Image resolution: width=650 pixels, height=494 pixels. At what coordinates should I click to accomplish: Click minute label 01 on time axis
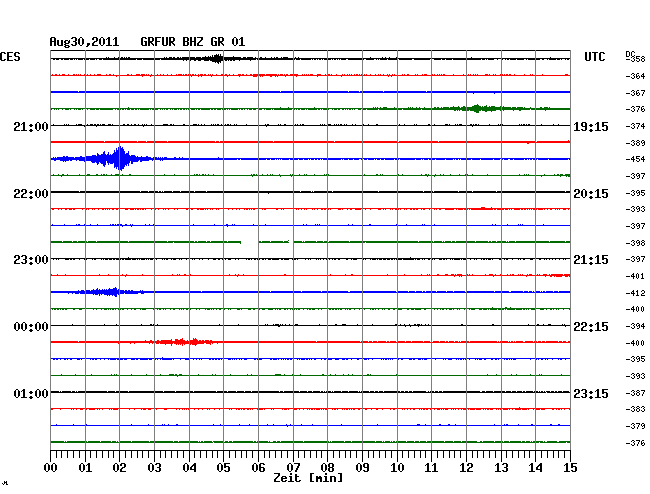tap(85, 468)
